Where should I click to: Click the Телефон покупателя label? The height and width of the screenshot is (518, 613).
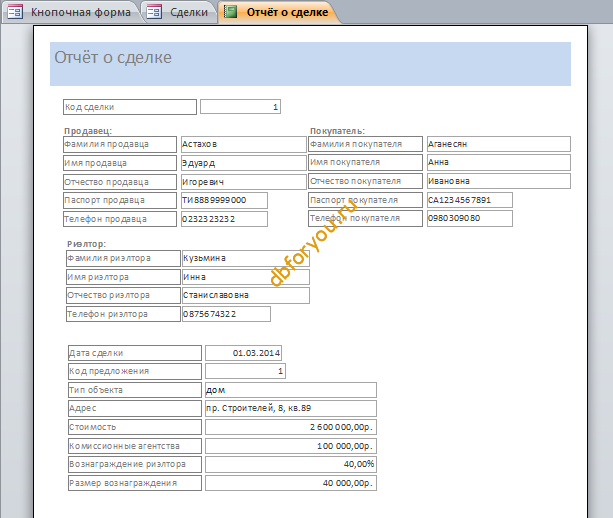tap(366, 218)
